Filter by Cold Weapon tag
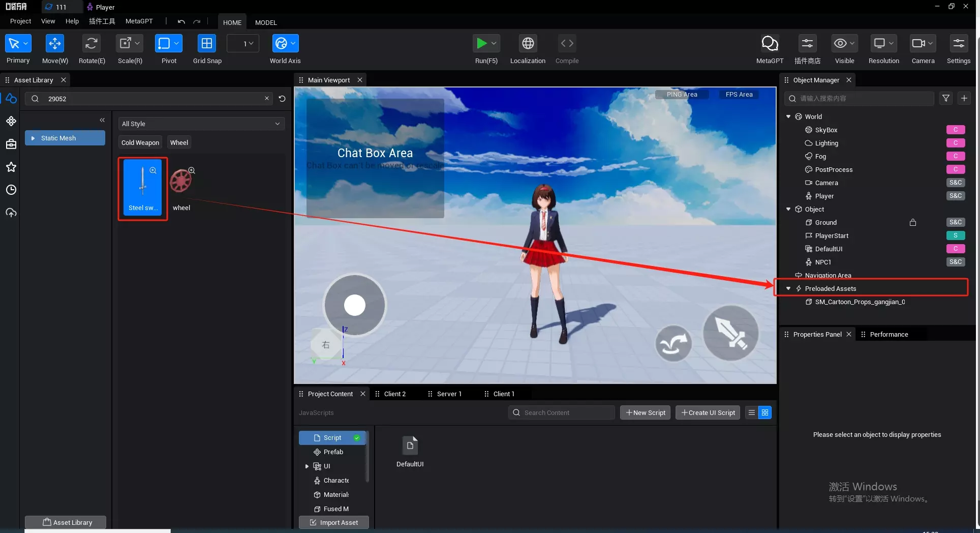This screenshot has height=533, width=980. [140, 142]
